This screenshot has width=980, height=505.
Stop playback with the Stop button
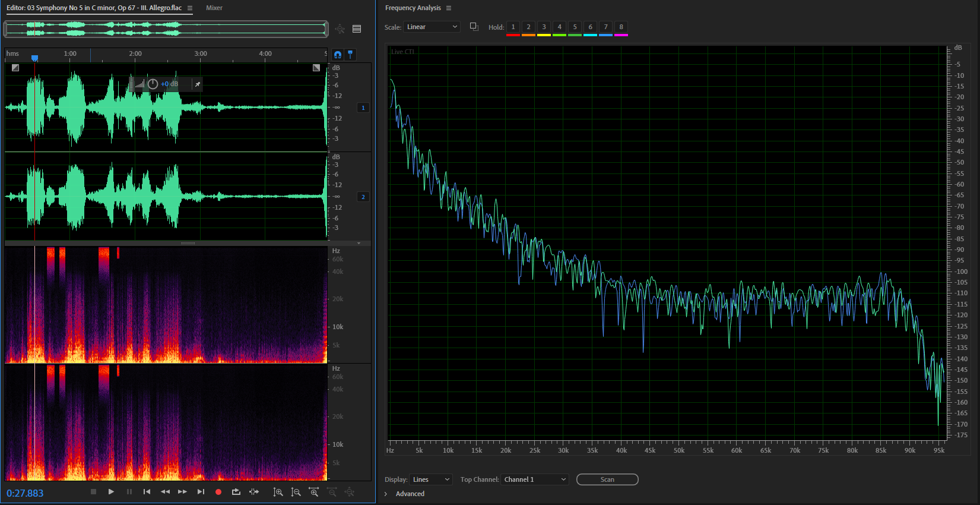(x=93, y=492)
